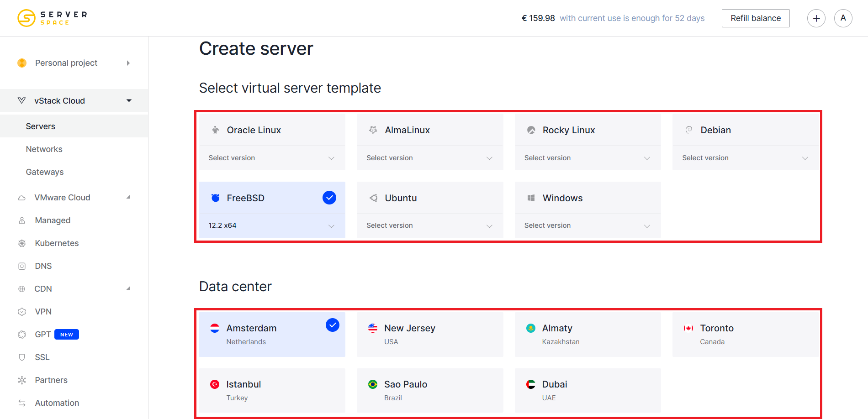
Task: Select the Dubai data center
Action: pyautogui.click(x=588, y=391)
